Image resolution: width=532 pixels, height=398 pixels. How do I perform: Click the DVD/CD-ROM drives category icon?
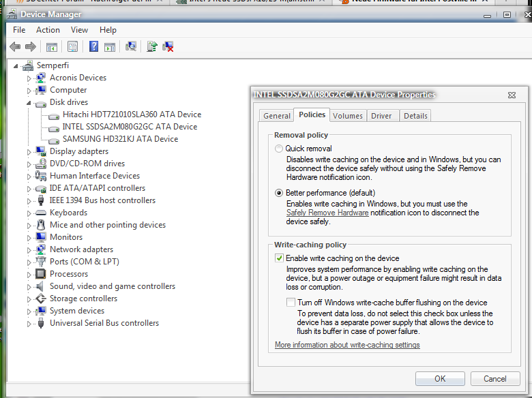coord(41,164)
